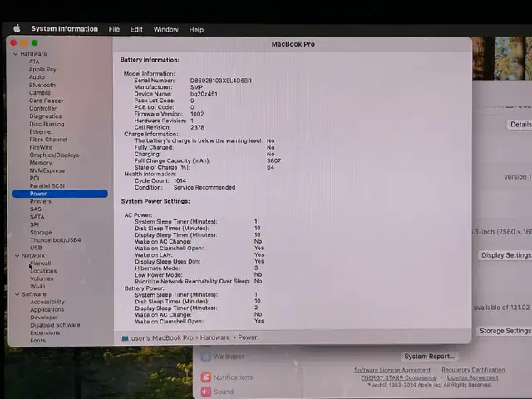
Task: Collapse the Network section
Action: click(17, 255)
